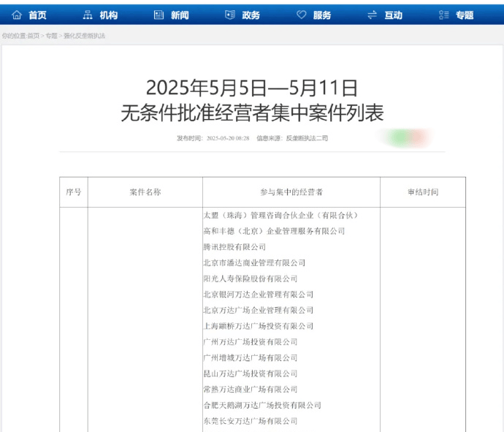504x432 pixels.
Task: Click the row 北京万达广场企业管理有限公司
Action: pos(259,310)
